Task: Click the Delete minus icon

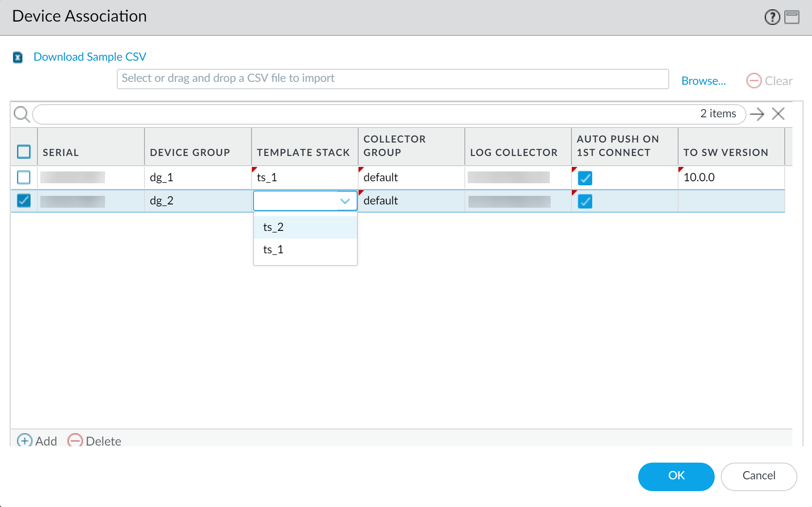Action: point(75,441)
